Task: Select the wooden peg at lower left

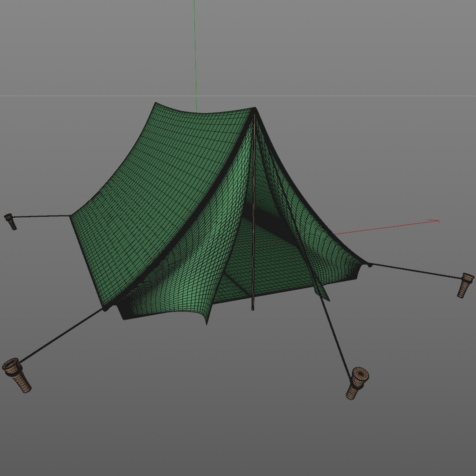Action: pos(16,375)
